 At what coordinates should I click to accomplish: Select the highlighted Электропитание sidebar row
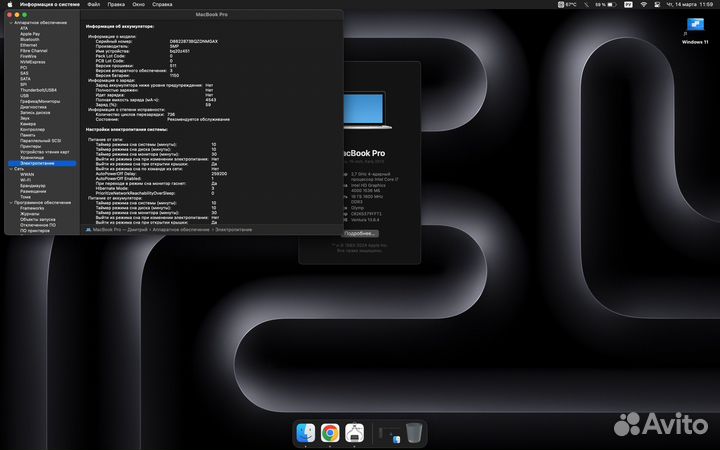[x=42, y=163]
